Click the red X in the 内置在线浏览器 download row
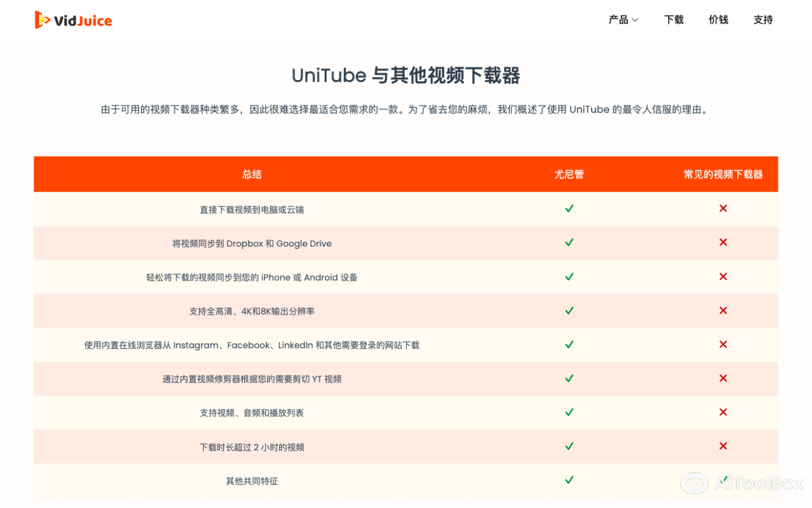The height and width of the screenshot is (508, 812). tap(723, 344)
